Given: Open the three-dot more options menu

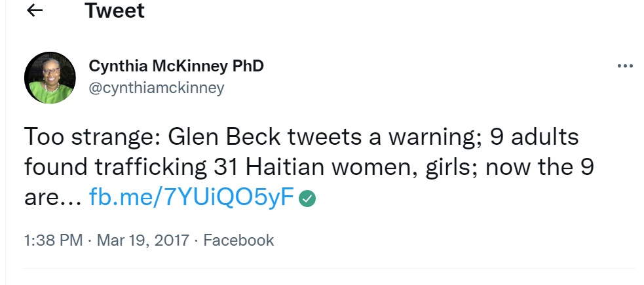Looking at the screenshot, I should 626,66.
